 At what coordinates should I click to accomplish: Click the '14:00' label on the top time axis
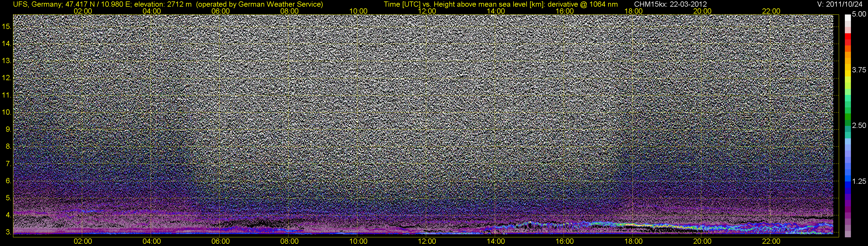click(x=496, y=11)
